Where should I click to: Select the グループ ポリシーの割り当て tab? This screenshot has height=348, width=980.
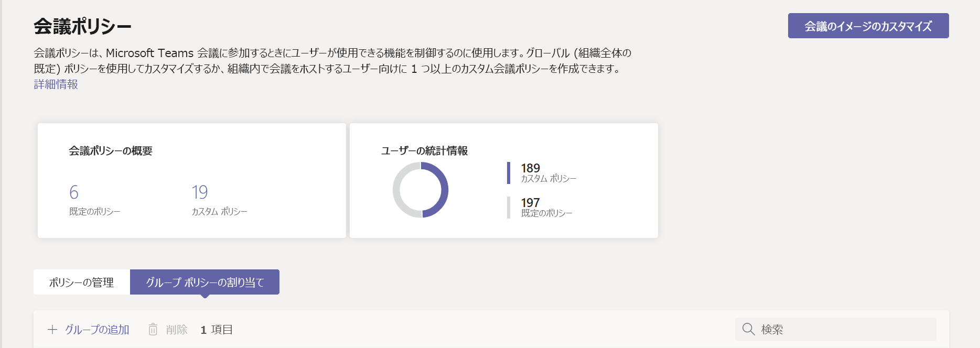click(x=204, y=282)
